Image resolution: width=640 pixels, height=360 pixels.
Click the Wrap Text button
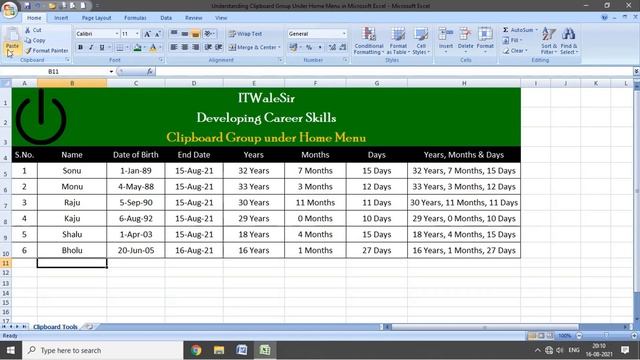tap(245, 34)
